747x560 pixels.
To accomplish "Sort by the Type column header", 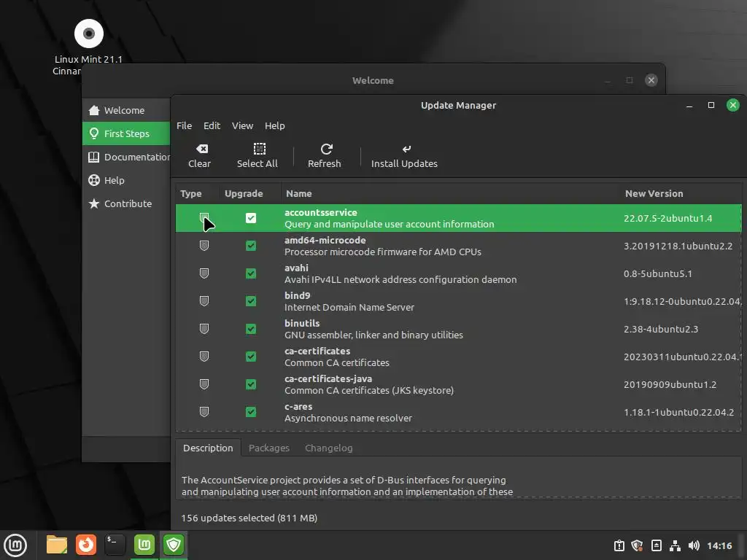I will 198,194.
